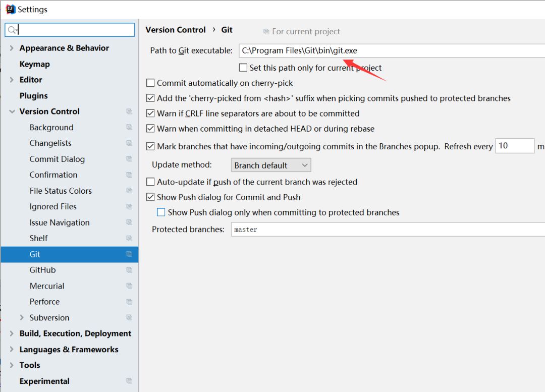Click the project-level icon next to Version Control

tap(129, 111)
